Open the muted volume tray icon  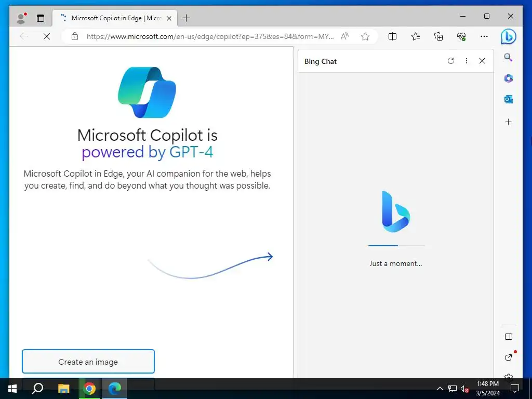[x=465, y=389]
